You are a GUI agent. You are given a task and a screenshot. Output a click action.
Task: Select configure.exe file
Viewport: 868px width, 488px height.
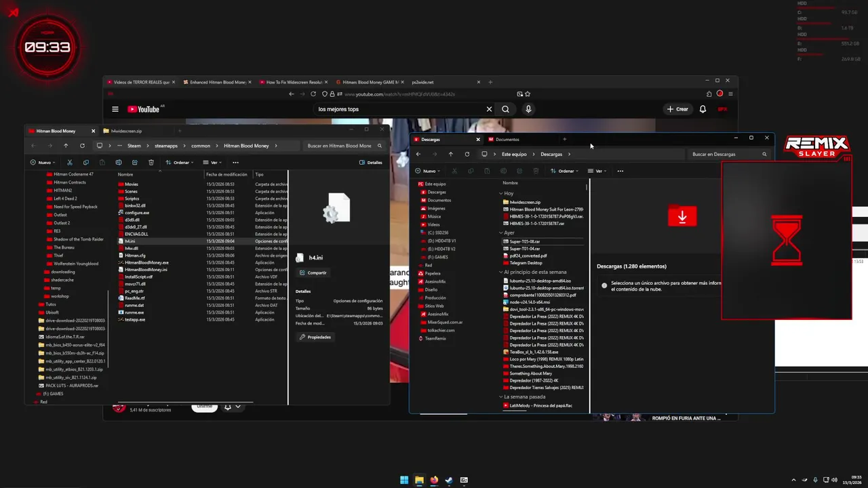pos(137,213)
